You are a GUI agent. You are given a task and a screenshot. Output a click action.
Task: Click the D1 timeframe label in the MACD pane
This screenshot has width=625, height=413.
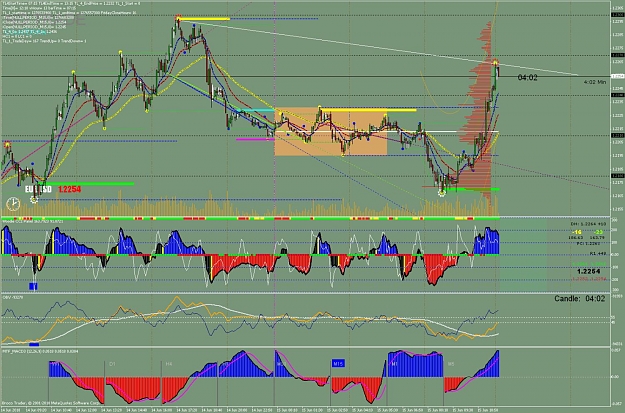click(112, 364)
